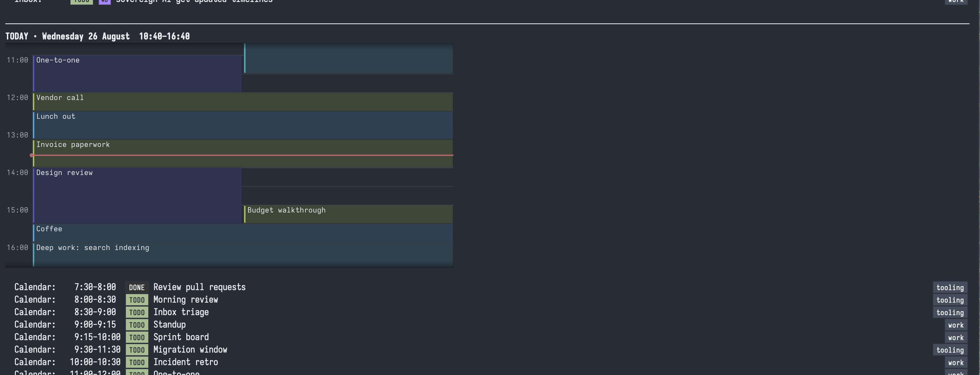Click the red current-time marker dot

pyautogui.click(x=32, y=155)
